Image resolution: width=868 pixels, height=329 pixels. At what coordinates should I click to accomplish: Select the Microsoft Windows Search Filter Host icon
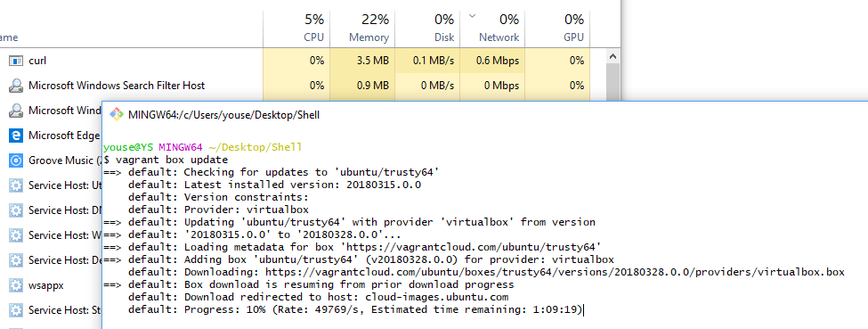point(16,86)
